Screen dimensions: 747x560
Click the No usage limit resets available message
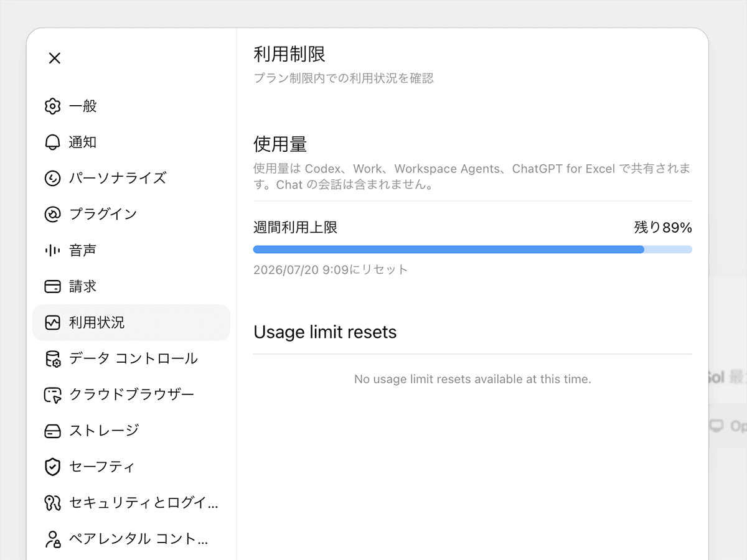[472, 379]
